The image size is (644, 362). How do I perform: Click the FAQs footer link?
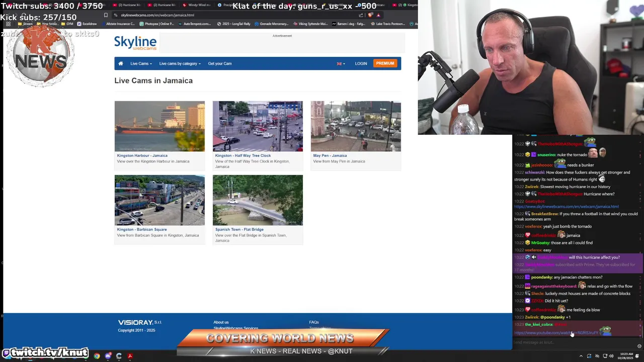(x=314, y=322)
